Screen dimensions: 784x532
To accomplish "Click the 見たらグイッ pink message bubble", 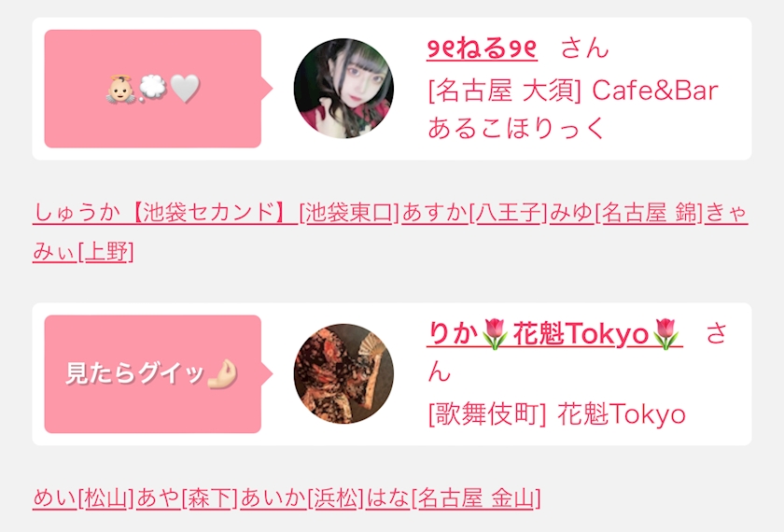I will pos(153,374).
